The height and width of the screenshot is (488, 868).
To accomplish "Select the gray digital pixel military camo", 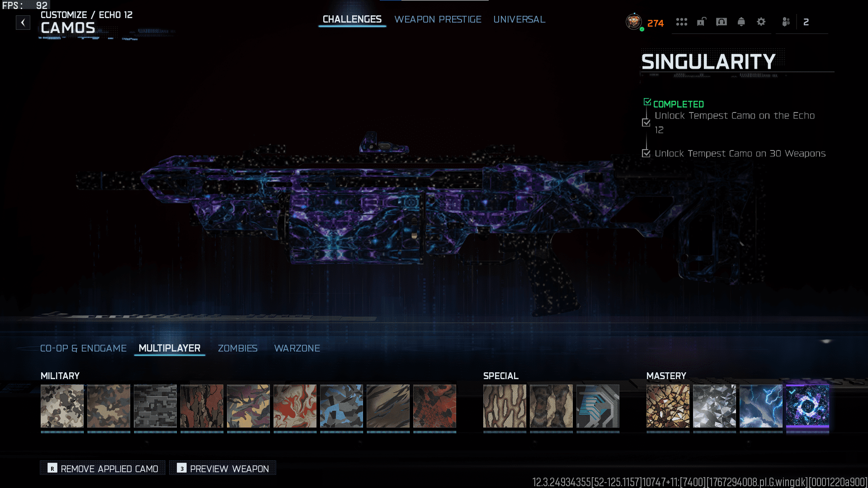I will (x=155, y=406).
